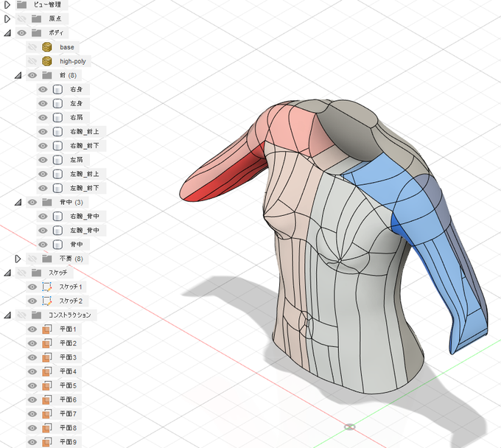
Task: Click the 右腕_前上 body icon
Action: click(x=57, y=132)
